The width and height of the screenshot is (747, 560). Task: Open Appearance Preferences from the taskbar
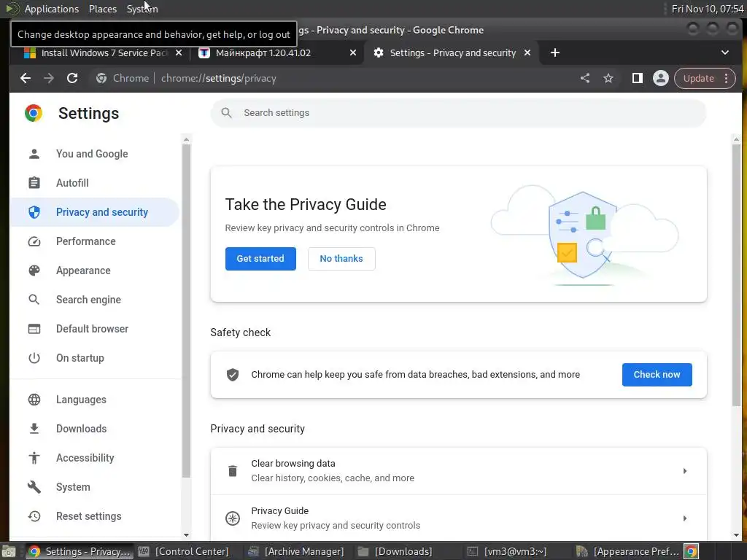(x=627, y=551)
